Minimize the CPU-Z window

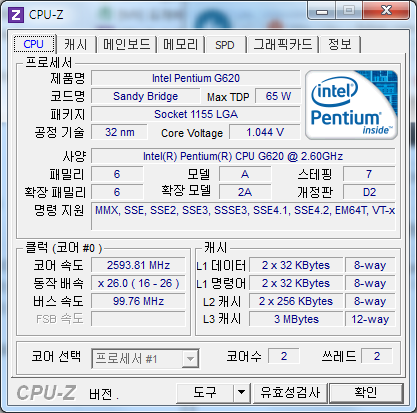click(321, 11)
